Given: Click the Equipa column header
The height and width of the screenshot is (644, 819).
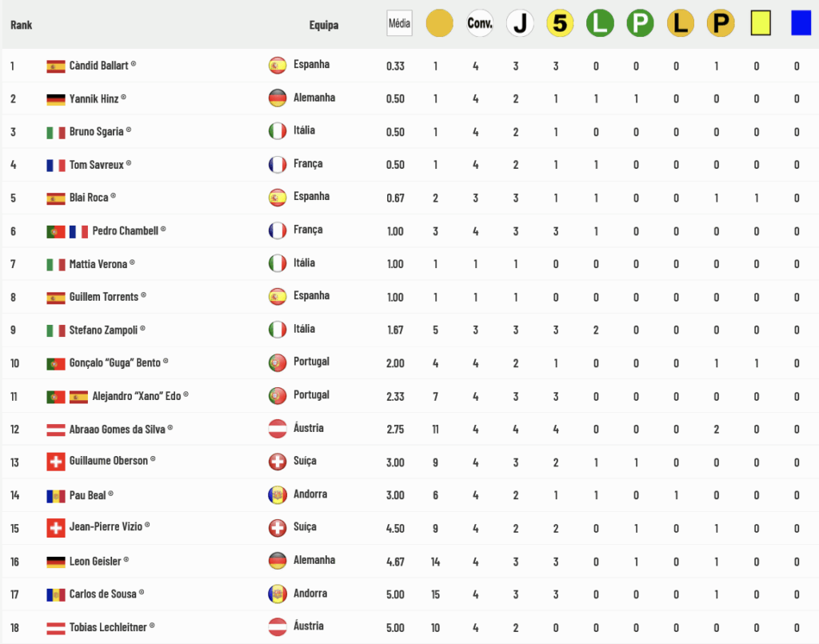Looking at the screenshot, I should pos(324,25).
